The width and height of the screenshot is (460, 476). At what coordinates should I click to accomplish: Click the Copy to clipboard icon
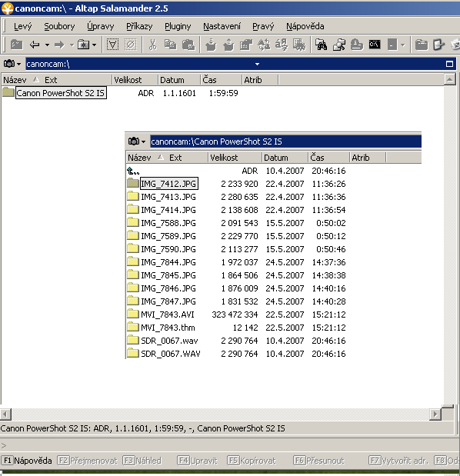(170, 45)
